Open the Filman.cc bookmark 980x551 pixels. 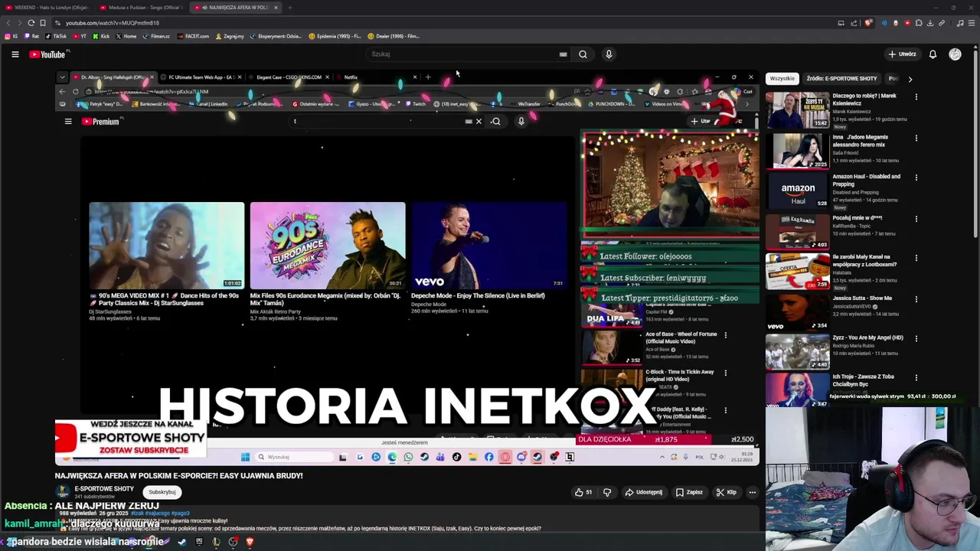pyautogui.click(x=156, y=36)
